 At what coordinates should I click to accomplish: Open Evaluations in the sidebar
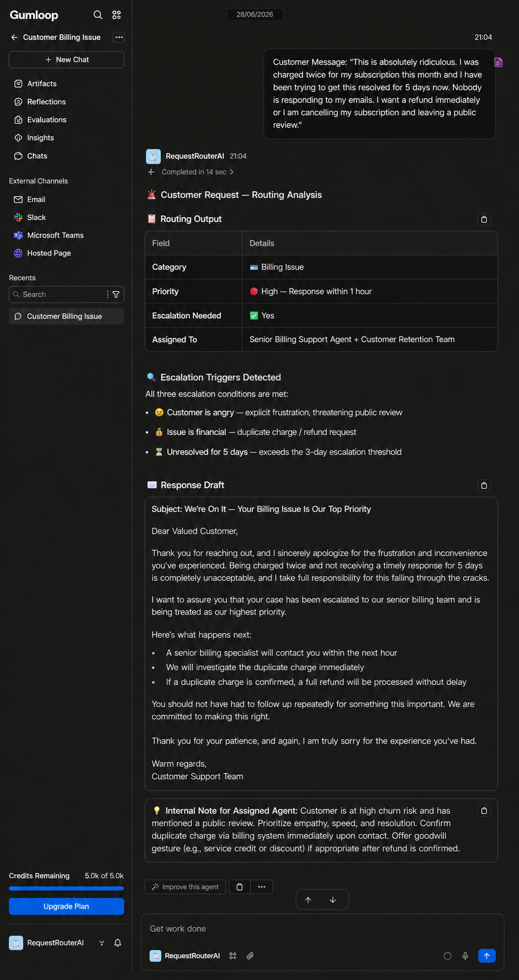[x=40, y=120]
